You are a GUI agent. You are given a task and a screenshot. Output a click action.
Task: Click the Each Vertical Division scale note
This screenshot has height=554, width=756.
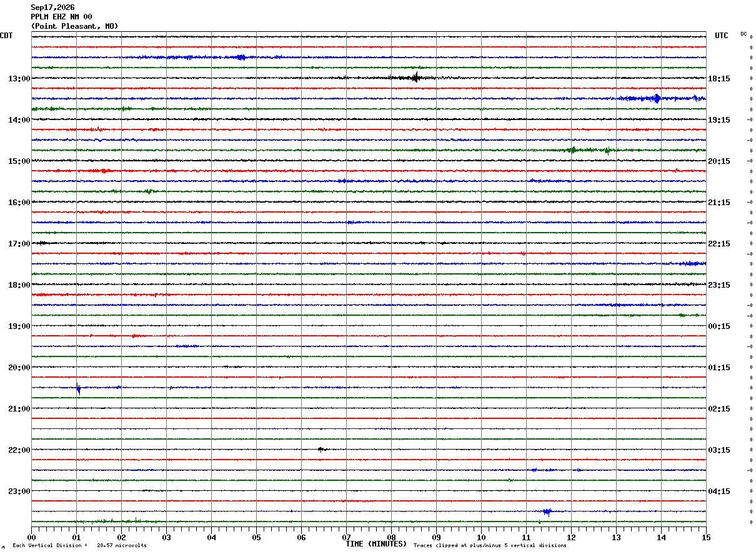(79, 546)
